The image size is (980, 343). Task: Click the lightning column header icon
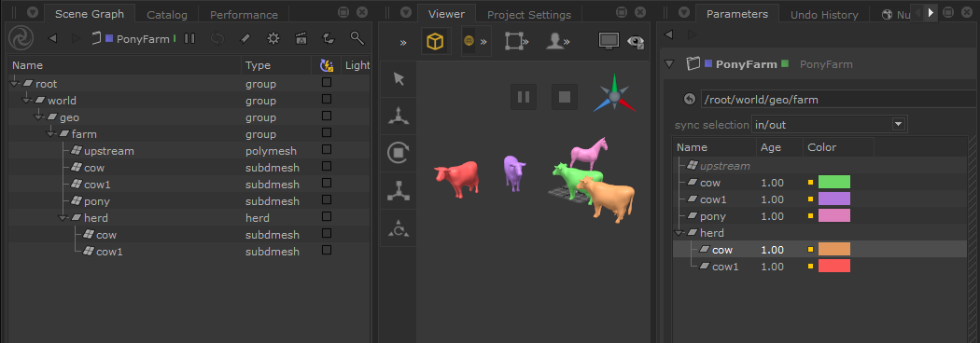coord(327,65)
